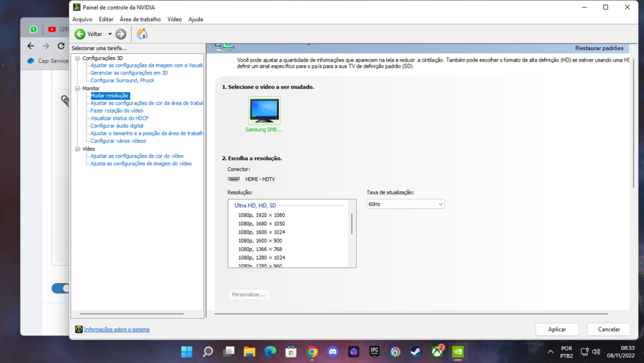Image resolution: width=644 pixels, height=363 pixels.
Task: Open Google Chrome from taskbar
Action: (312, 352)
